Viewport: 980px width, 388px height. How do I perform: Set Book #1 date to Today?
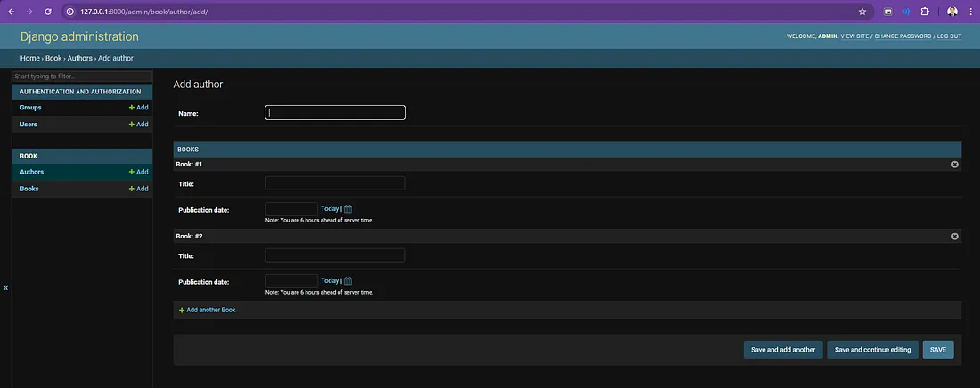(330, 208)
